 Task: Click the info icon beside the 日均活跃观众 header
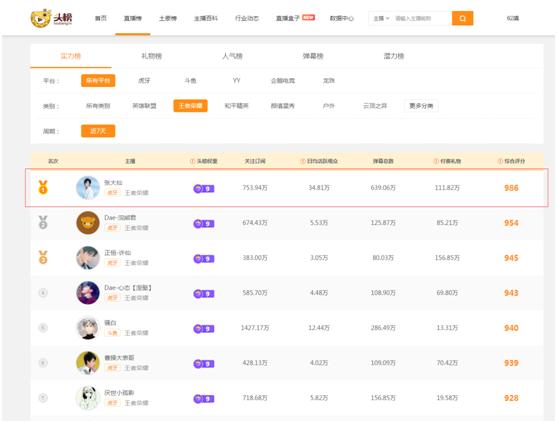(x=303, y=161)
